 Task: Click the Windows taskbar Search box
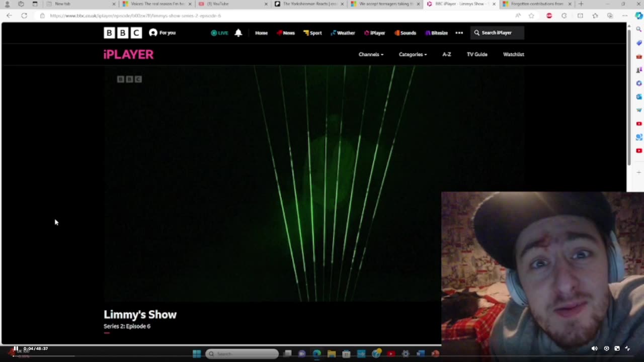tap(243, 354)
